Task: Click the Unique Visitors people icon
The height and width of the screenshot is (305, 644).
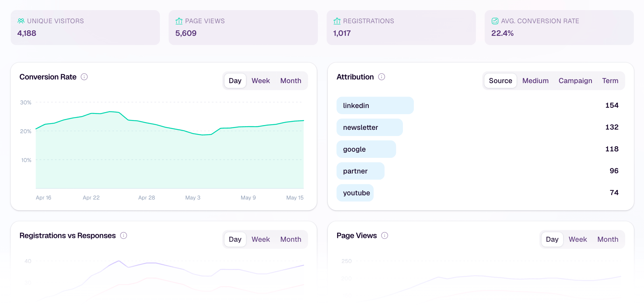Action: point(21,21)
